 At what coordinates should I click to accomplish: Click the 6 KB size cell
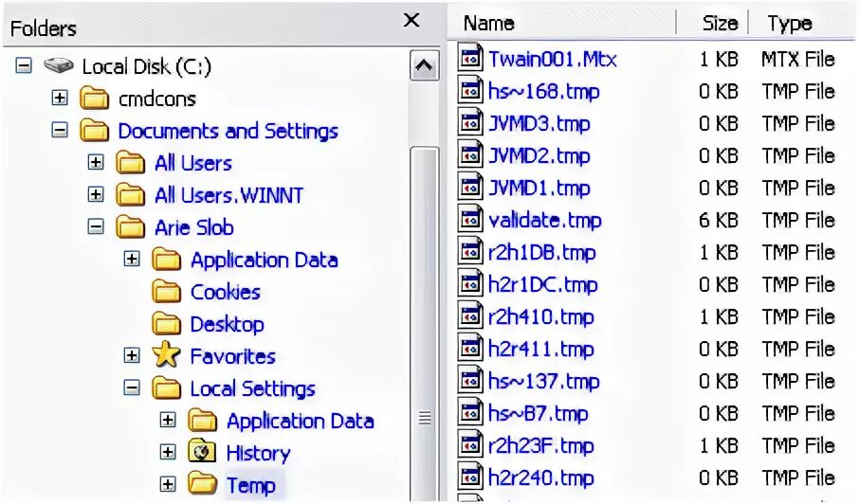point(719,220)
